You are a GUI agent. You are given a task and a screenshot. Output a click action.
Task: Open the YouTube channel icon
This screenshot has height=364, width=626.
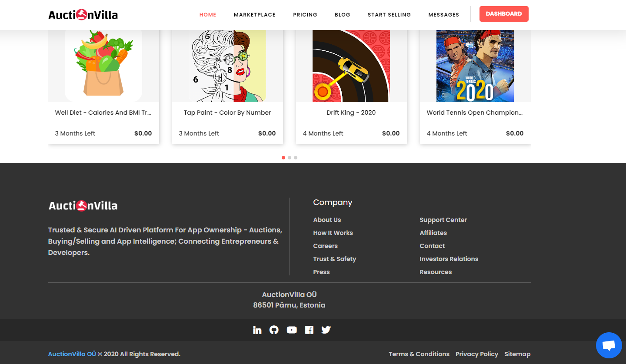(x=291, y=330)
